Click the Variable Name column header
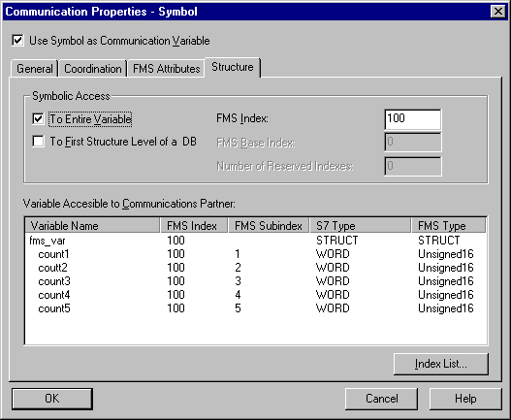Image resolution: width=511 pixels, height=420 pixels. coord(93,226)
